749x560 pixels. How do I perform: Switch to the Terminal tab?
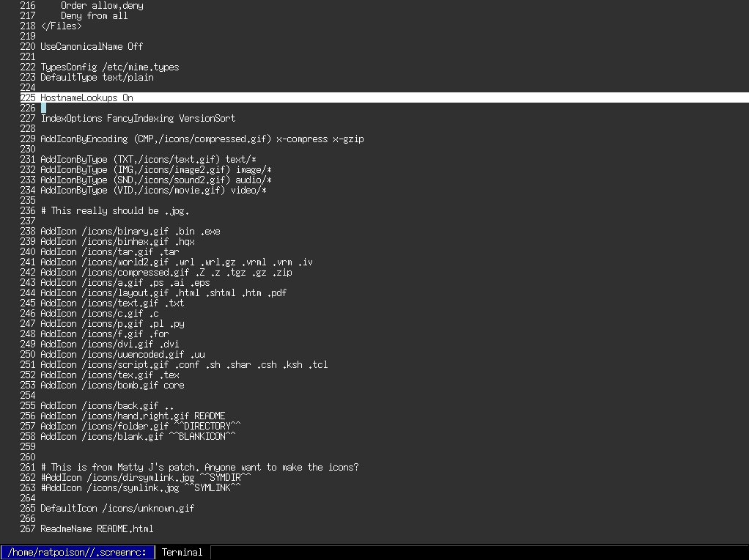coord(182,552)
